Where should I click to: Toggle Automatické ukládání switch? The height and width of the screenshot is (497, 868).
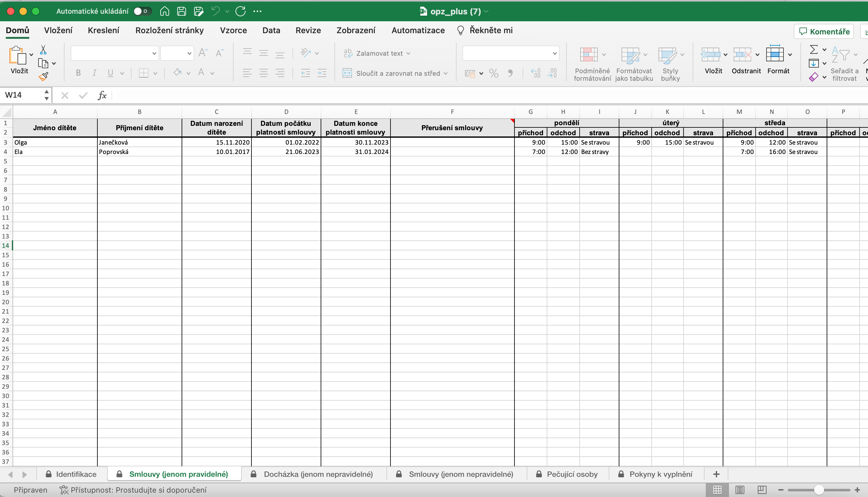coord(142,11)
